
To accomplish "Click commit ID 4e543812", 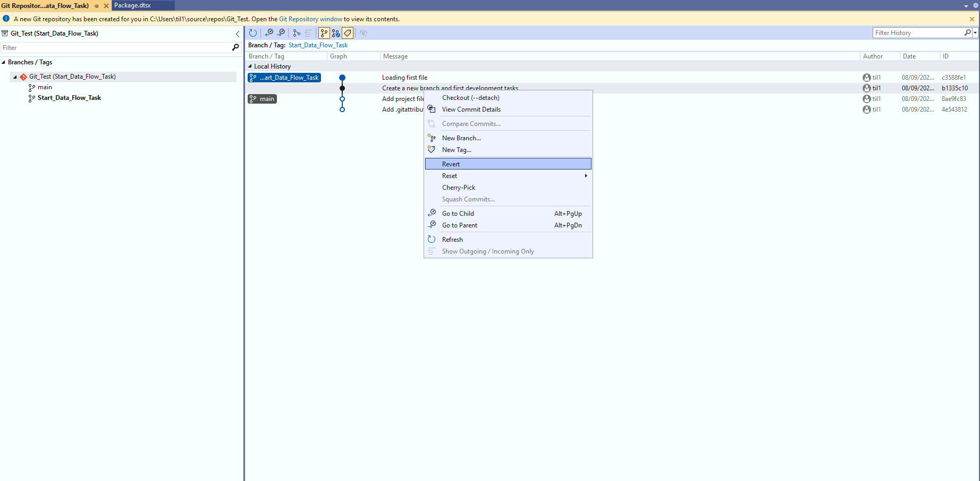I will click(954, 109).
